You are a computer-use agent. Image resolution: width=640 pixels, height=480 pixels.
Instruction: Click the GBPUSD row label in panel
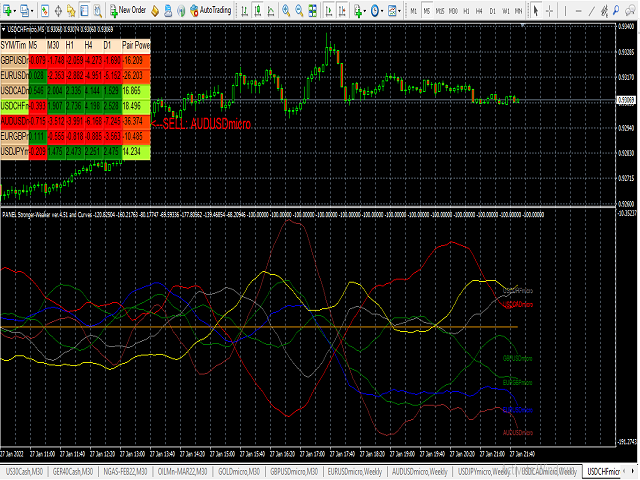(15, 60)
